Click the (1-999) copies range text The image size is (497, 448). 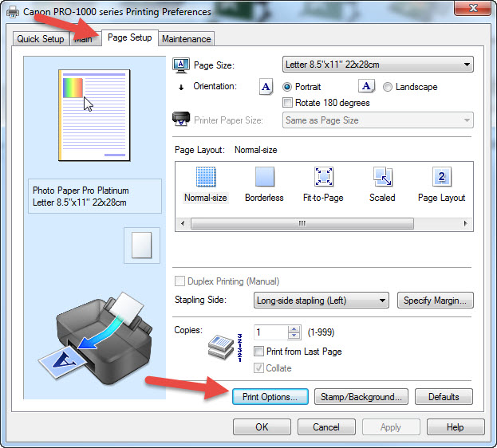click(321, 332)
